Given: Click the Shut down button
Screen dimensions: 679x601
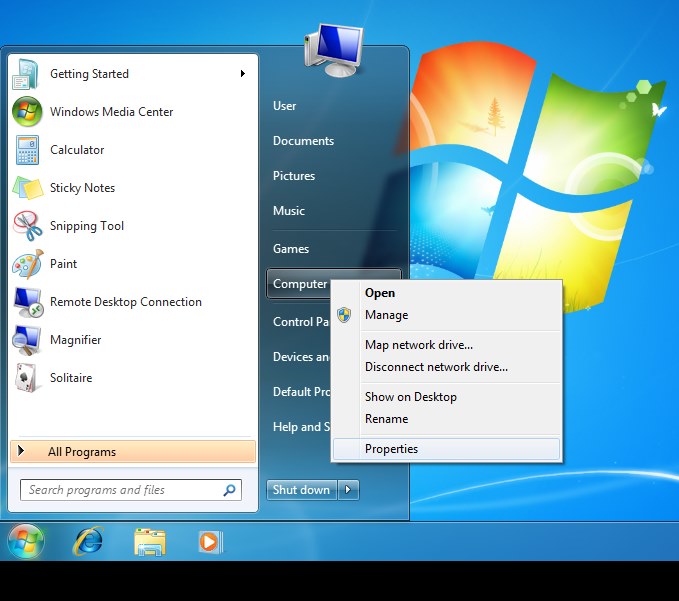Looking at the screenshot, I should click(x=302, y=490).
